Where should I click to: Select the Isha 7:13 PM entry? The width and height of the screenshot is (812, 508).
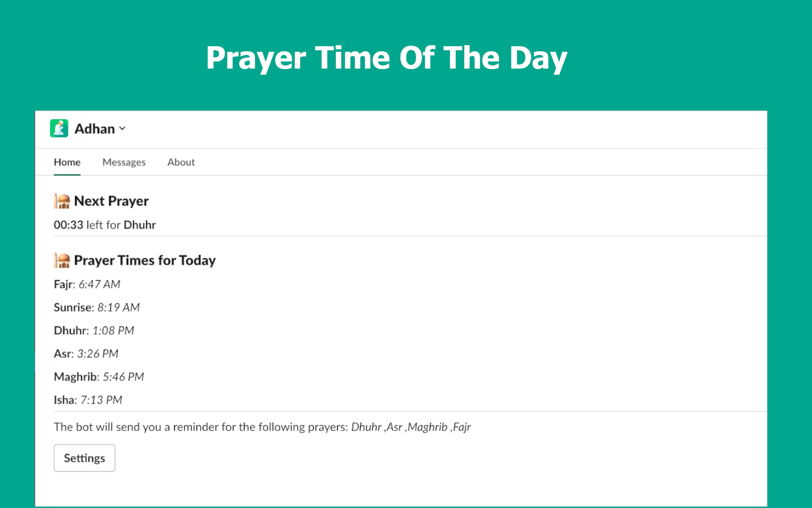click(88, 400)
